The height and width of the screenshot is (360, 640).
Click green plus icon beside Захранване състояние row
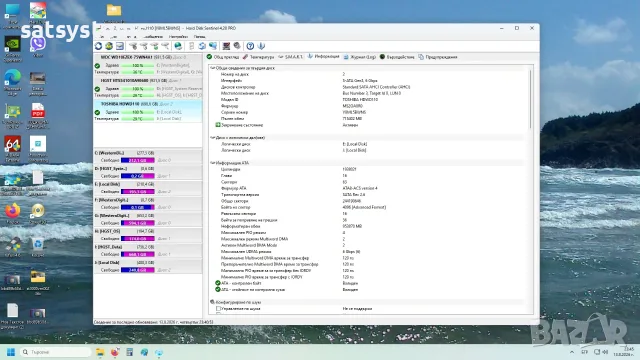(218, 125)
